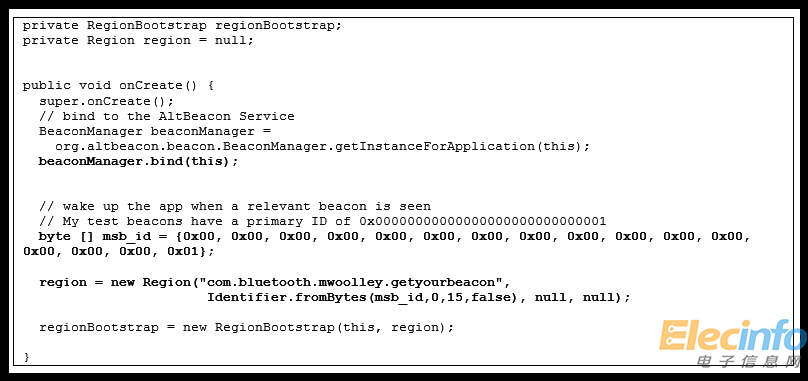Click the closing brace of onCreate
This screenshot has width=808, height=381.
click(26, 358)
